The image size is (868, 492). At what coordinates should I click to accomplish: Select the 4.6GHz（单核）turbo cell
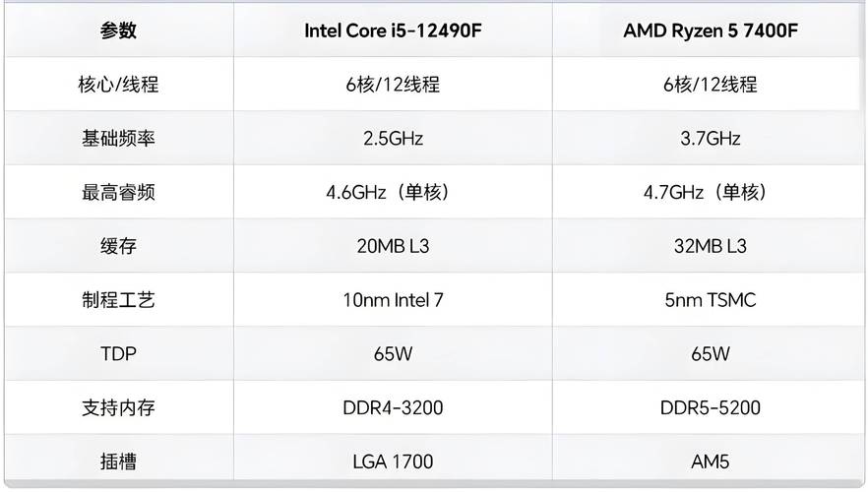click(x=393, y=193)
